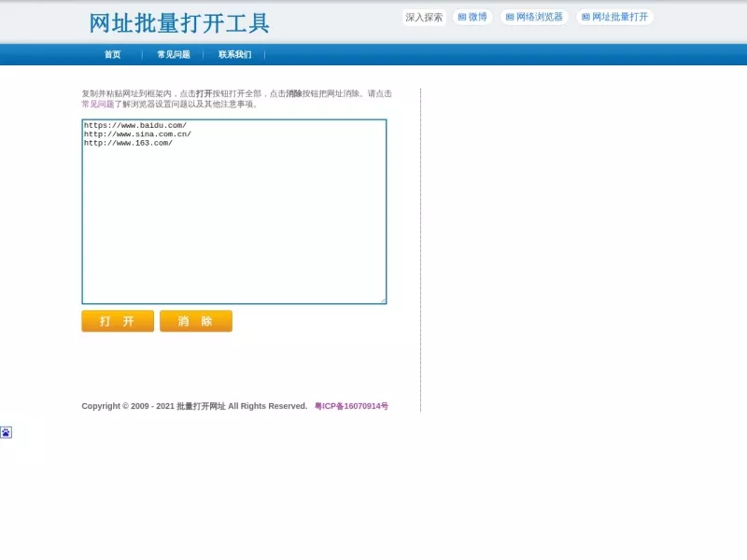The height and width of the screenshot is (560, 747).
Task: Click the Baidu paw icon
Action: (x=6, y=432)
